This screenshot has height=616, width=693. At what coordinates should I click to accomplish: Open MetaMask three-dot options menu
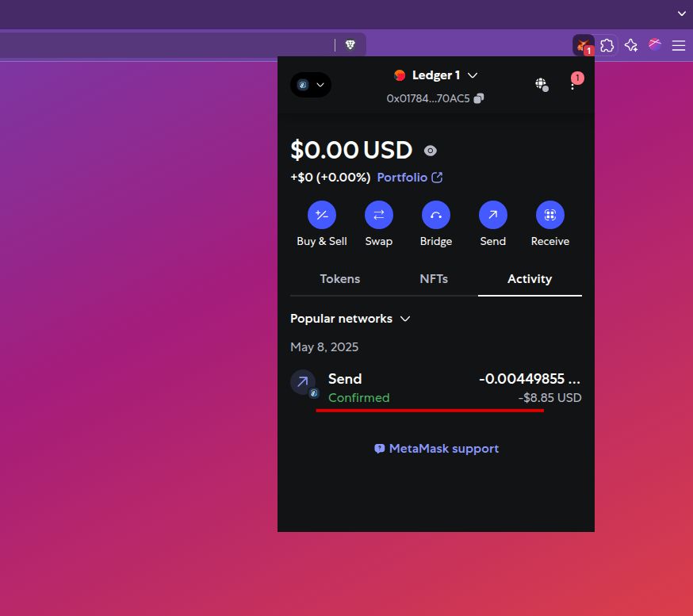pos(572,84)
